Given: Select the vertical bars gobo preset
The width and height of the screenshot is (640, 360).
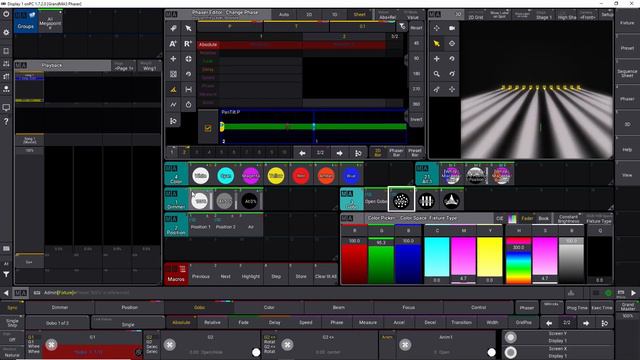Looking at the screenshot, I should tap(426, 200).
